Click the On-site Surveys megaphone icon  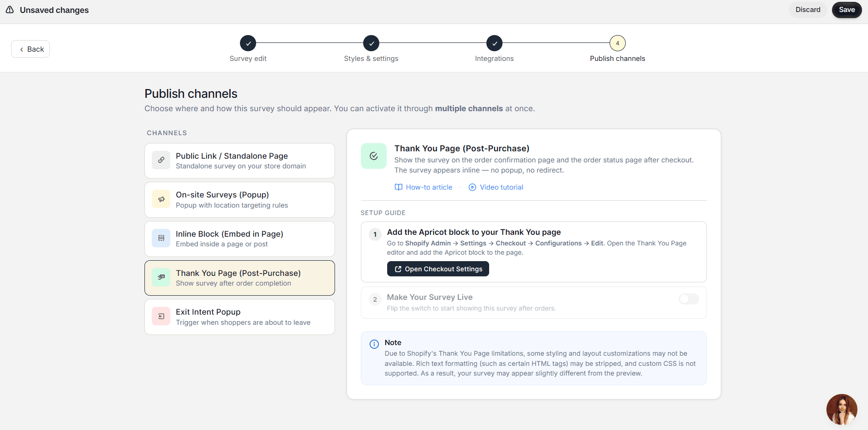tap(161, 199)
